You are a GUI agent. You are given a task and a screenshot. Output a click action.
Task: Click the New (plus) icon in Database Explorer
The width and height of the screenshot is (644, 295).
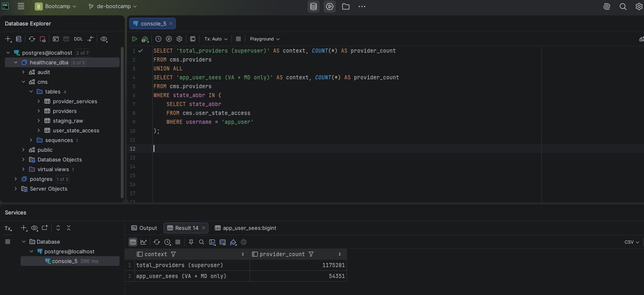[x=8, y=39]
